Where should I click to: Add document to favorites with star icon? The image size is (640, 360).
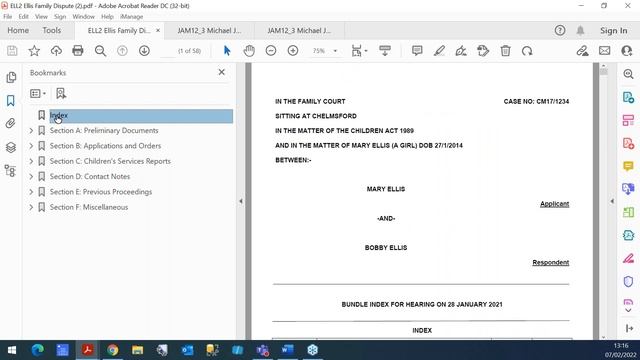tap(34, 51)
